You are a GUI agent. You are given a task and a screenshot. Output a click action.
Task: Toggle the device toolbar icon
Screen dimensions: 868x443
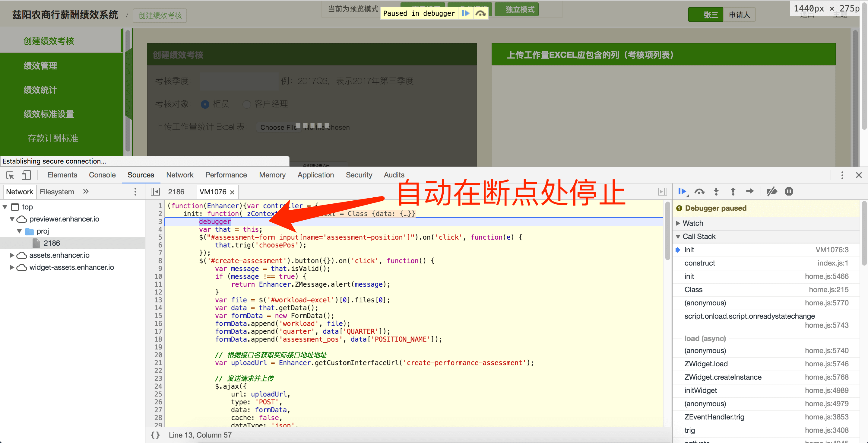(x=26, y=175)
